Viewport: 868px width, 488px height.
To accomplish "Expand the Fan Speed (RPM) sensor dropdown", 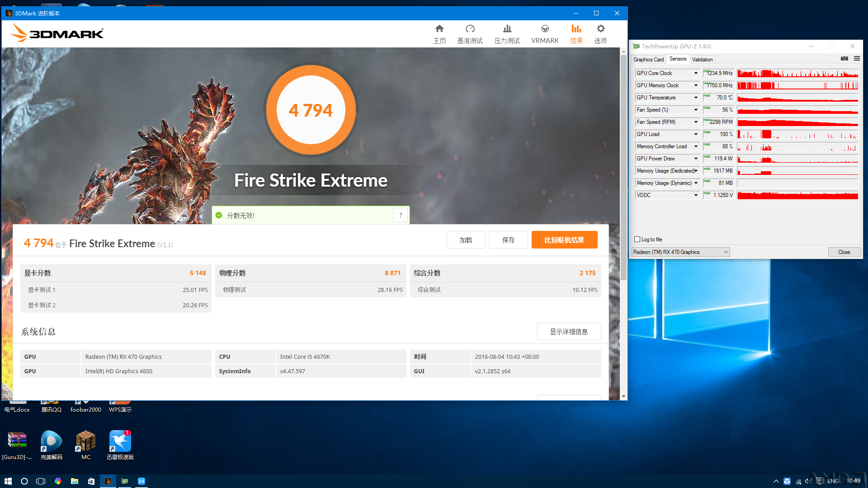I will tap(696, 122).
